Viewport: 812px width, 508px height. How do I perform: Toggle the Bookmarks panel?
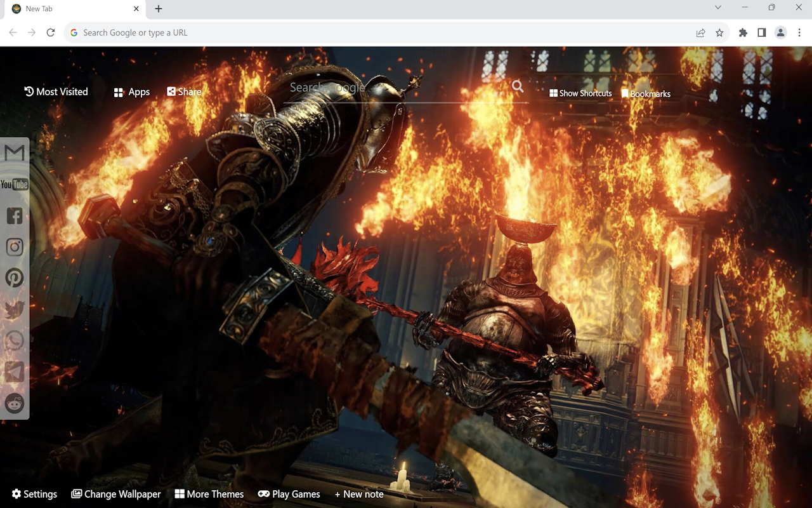(x=646, y=93)
